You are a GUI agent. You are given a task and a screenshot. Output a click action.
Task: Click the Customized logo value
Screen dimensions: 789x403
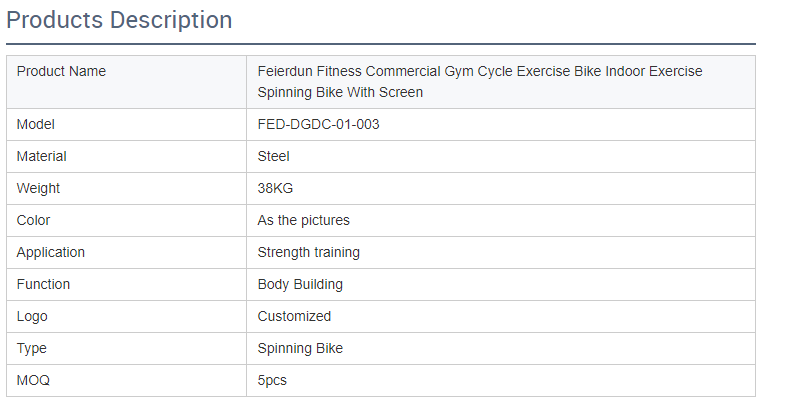click(x=294, y=317)
